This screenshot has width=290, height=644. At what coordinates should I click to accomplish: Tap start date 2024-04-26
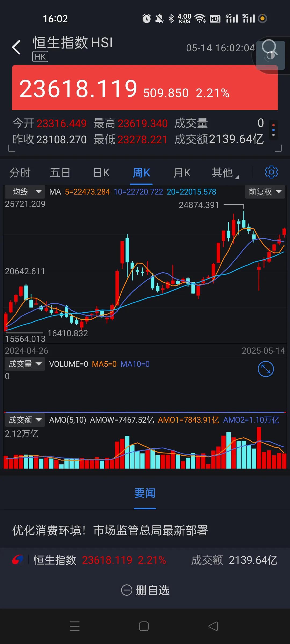pyautogui.click(x=27, y=351)
